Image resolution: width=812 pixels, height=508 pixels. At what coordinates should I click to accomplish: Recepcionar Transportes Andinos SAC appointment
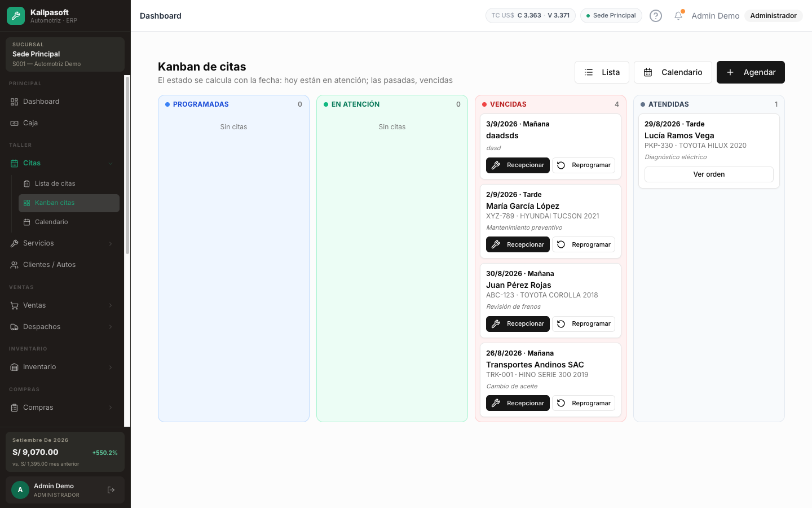tap(518, 403)
